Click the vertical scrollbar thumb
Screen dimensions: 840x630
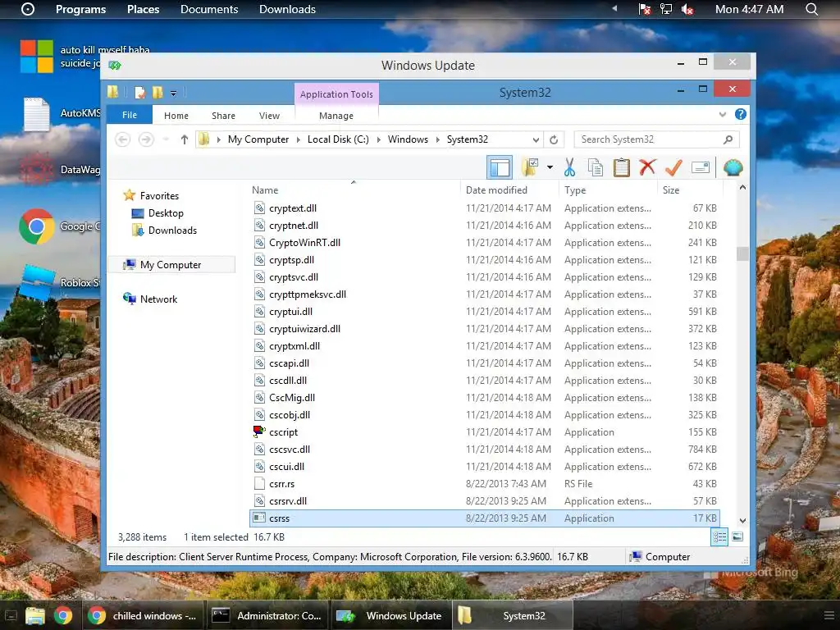pyautogui.click(x=742, y=253)
